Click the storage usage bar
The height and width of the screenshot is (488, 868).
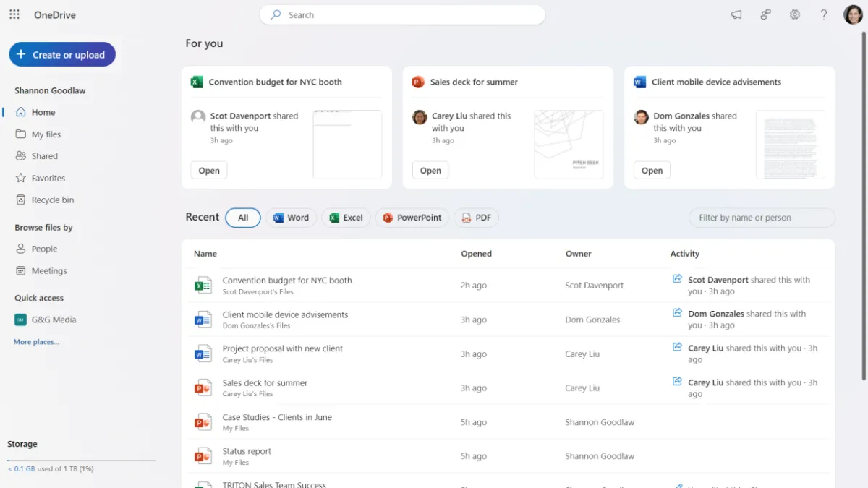[x=81, y=460]
